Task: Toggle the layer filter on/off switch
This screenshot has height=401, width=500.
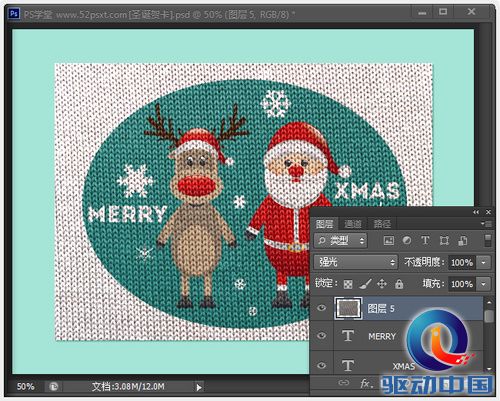Action: tap(488, 240)
